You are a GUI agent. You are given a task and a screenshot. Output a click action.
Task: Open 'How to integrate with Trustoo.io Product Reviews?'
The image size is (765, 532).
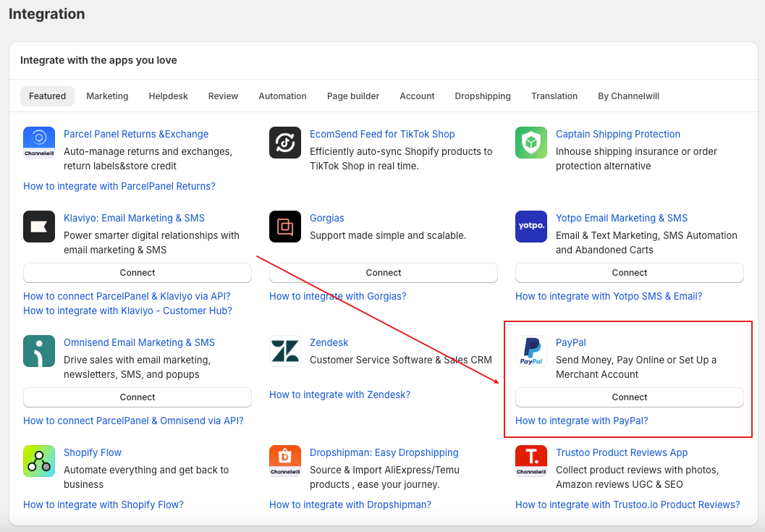pyautogui.click(x=627, y=504)
